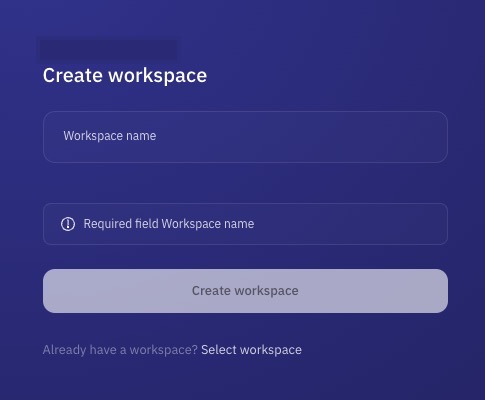This screenshot has height=400, width=485.
Task: Click the Workspace name input field
Action: [x=245, y=137]
